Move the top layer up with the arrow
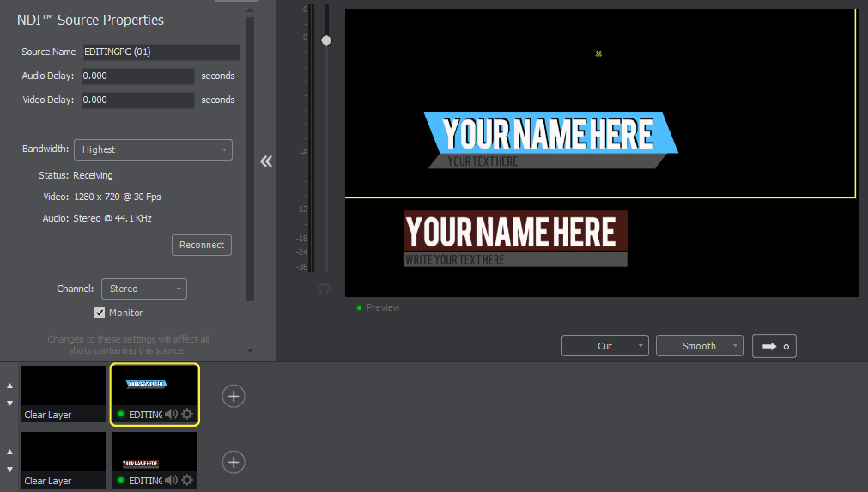Screen dimensions: 868x492 (x=10, y=386)
